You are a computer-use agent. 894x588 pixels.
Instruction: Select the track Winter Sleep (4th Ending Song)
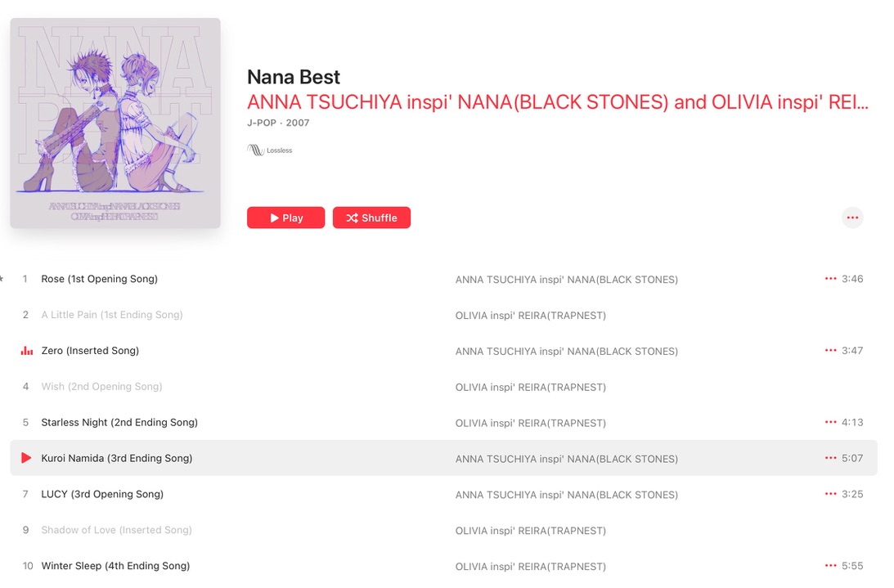(115, 566)
